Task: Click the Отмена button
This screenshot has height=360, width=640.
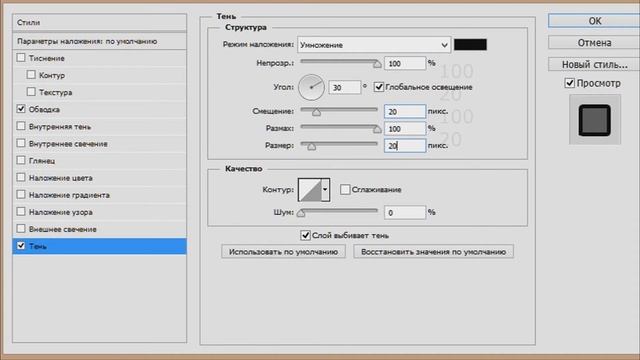Action: [594, 42]
